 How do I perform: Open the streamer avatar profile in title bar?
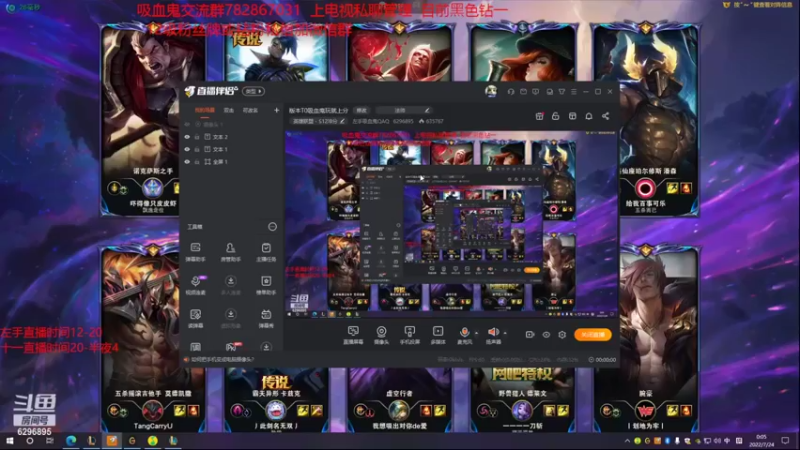pyautogui.click(x=491, y=91)
